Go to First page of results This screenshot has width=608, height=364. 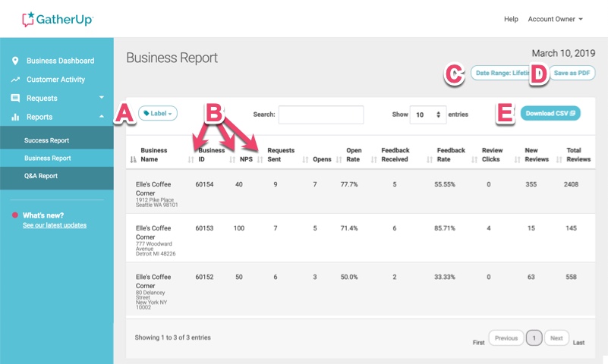click(478, 342)
